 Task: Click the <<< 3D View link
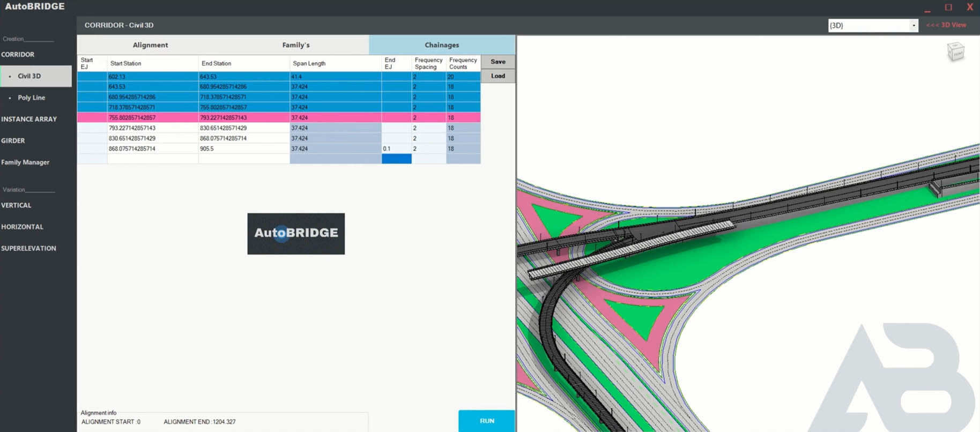tap(946, 25)
